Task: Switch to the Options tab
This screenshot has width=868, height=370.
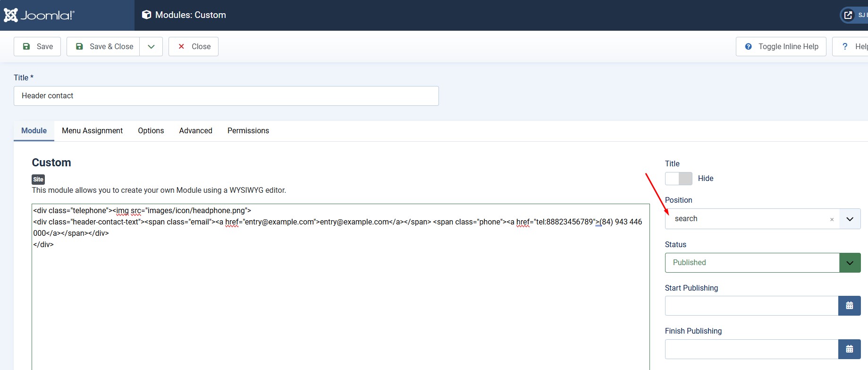Action: [151, 131]
